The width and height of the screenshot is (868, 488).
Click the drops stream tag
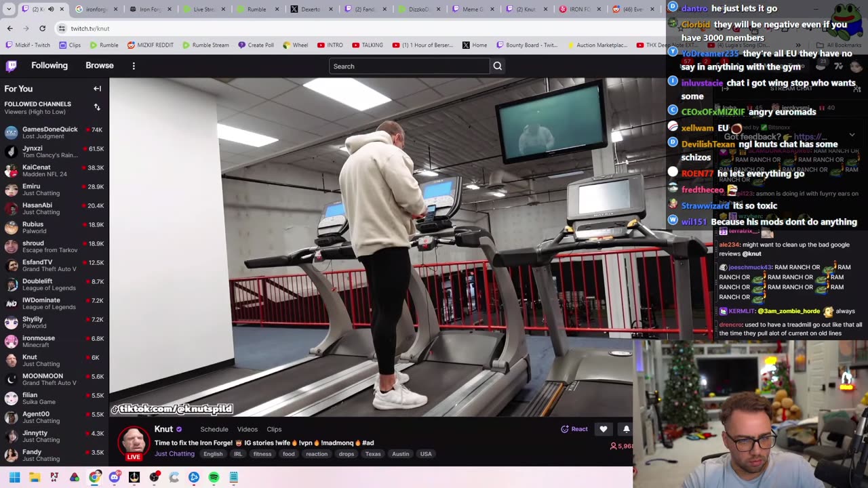tap(347, 454)
